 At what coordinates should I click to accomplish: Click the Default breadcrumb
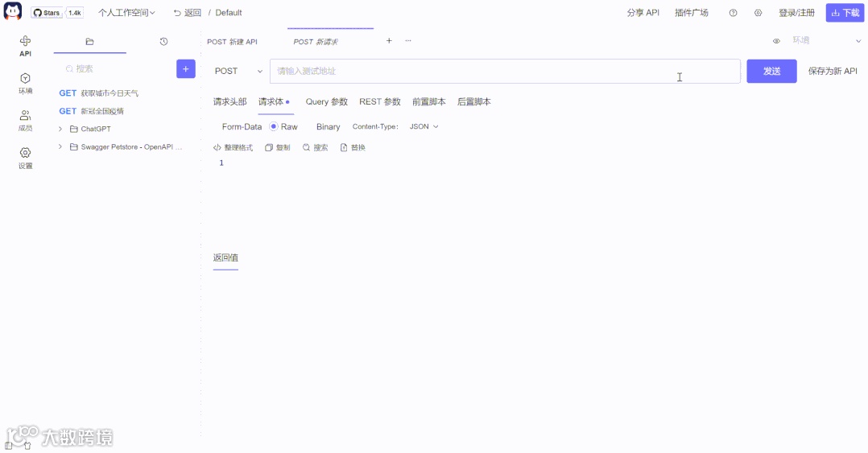tap(229, 13)
